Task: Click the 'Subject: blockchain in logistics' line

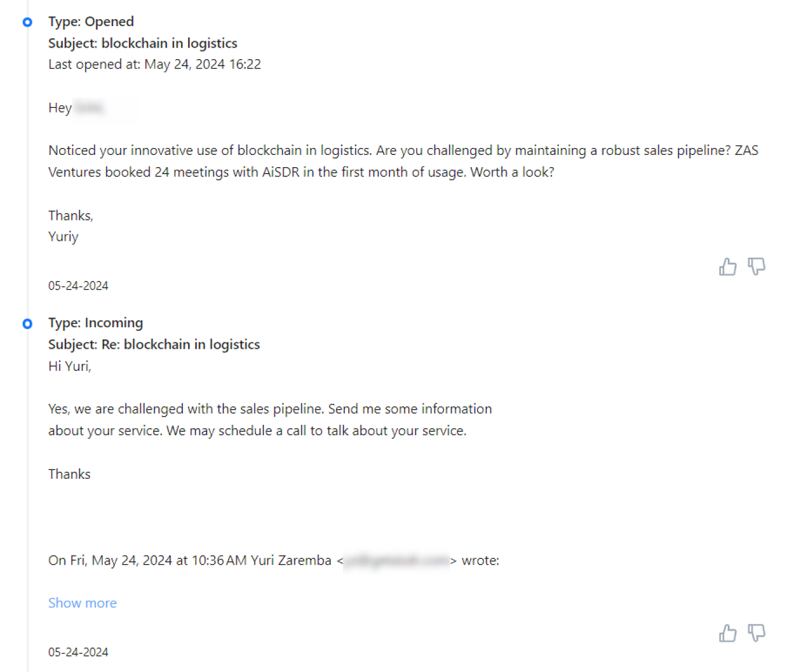Action: [143, 43]
